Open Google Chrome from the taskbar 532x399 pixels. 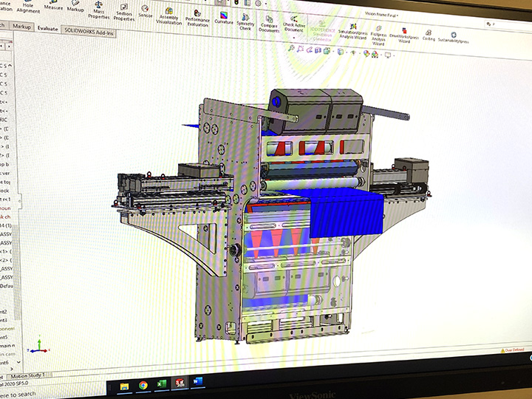pos(143,385)
